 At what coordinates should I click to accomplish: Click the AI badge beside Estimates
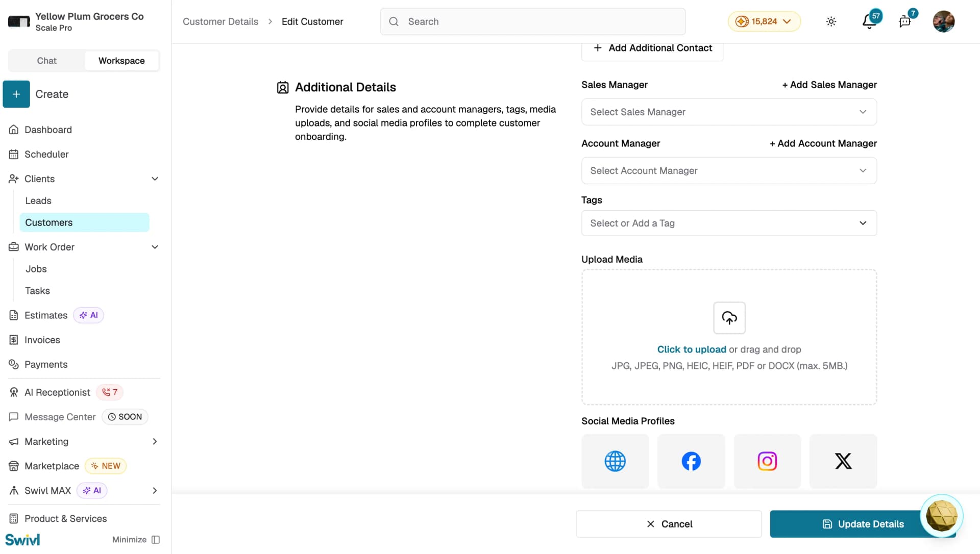coord(89,315)
